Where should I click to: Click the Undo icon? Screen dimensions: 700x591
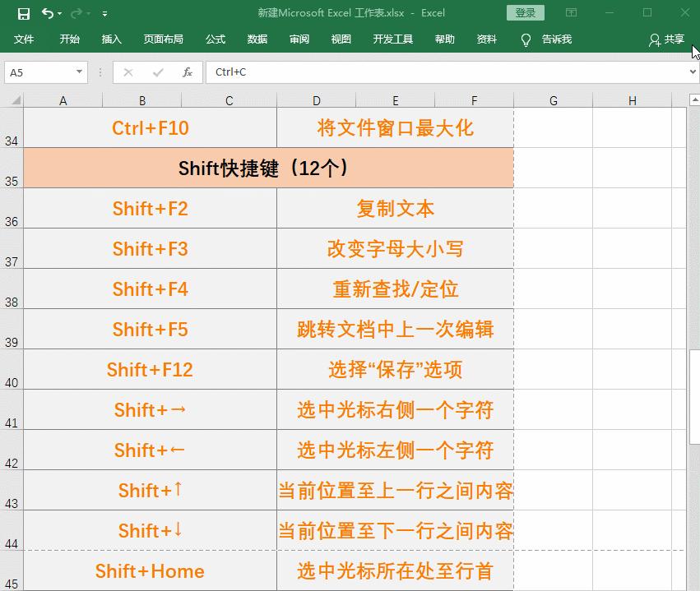click(x=47, y=13)
